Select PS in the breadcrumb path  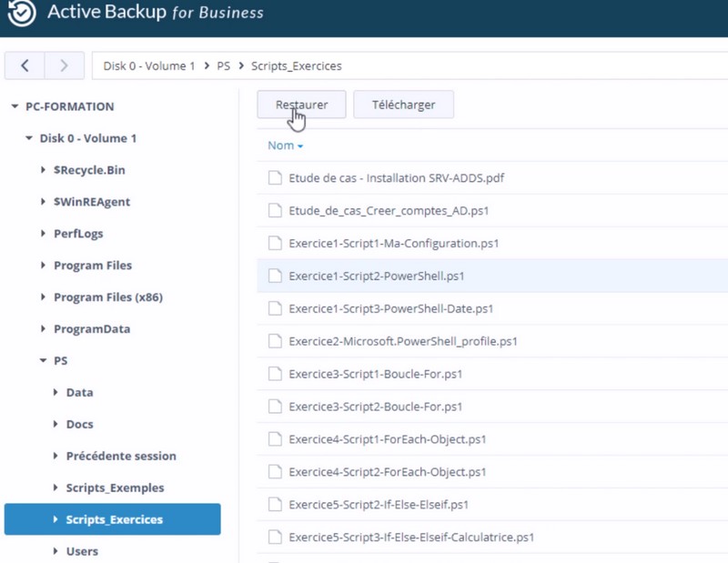(x=223, y=66)
